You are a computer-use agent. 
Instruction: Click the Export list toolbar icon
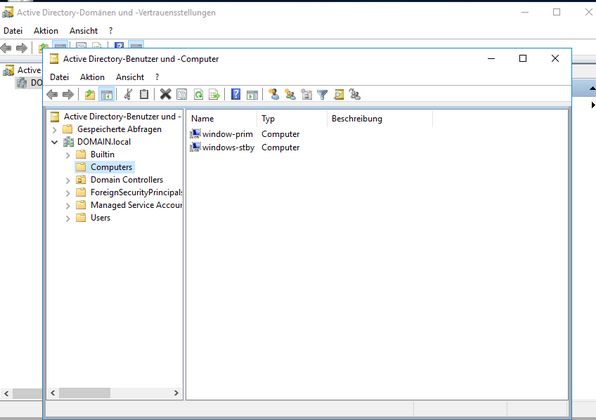pyautogui.click(x=214, y=94)
